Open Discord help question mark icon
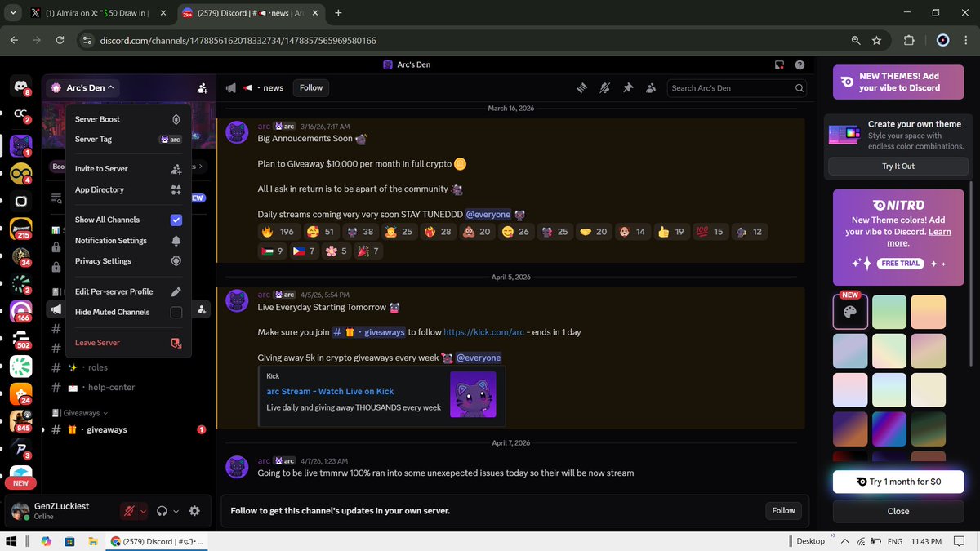 pos(800,65)
